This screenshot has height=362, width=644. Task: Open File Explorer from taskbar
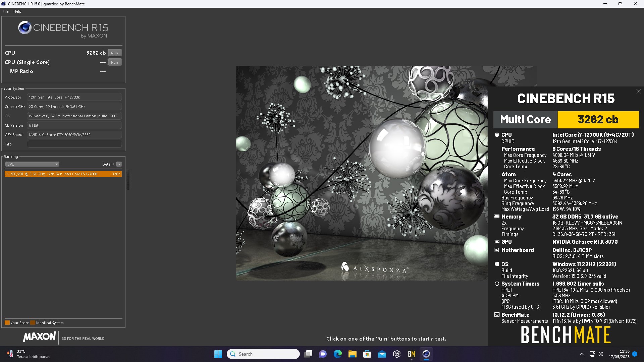pos(353,354)
